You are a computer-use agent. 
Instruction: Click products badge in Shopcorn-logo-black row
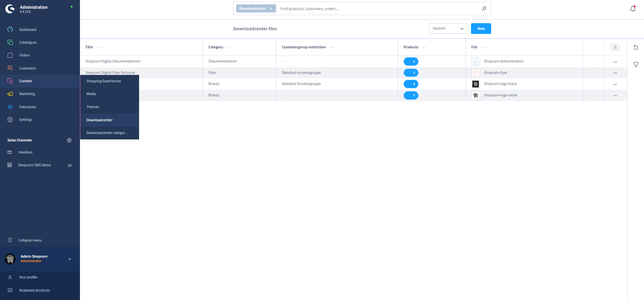[411, 84]
